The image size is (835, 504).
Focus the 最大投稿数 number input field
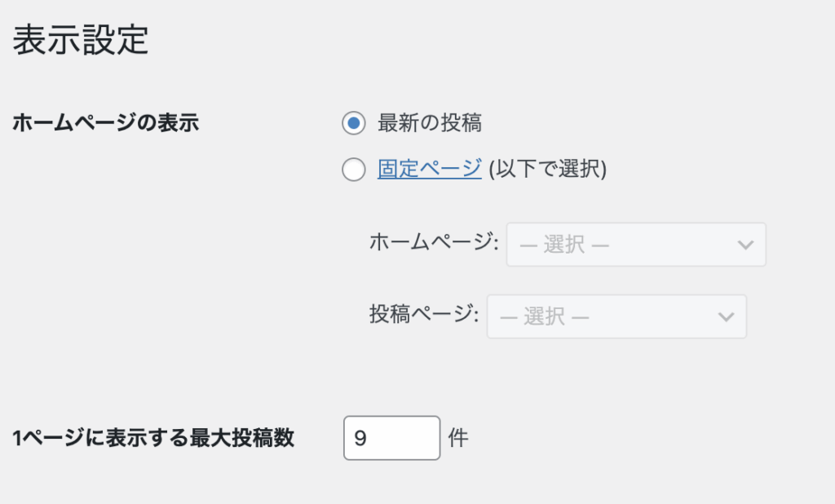click(391, 438)
